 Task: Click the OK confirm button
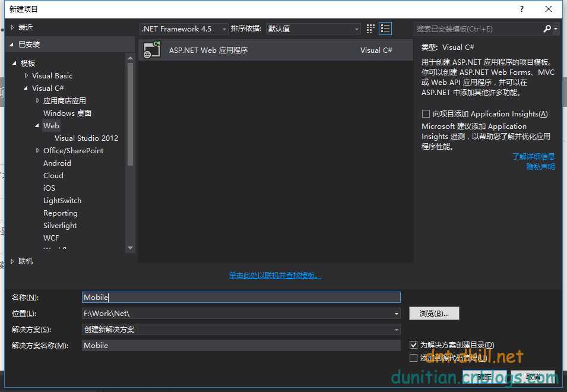[484, 377]
